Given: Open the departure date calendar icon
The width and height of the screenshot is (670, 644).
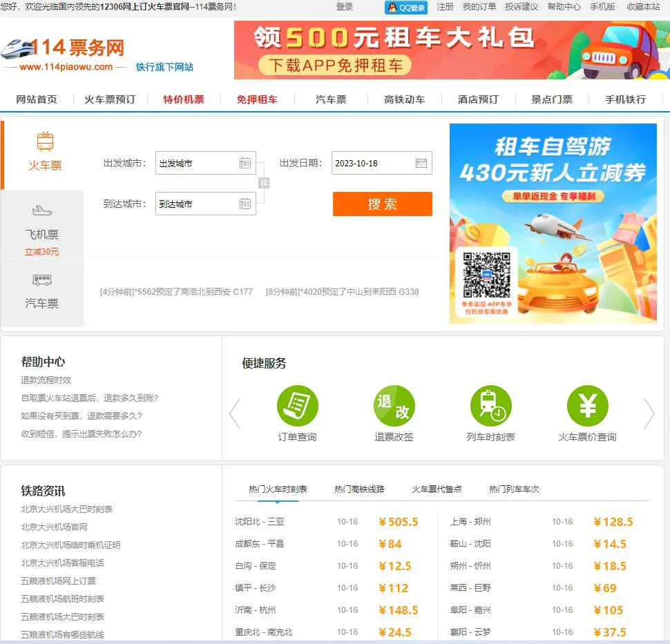Looking at the screenshot, I should [421, 163].
